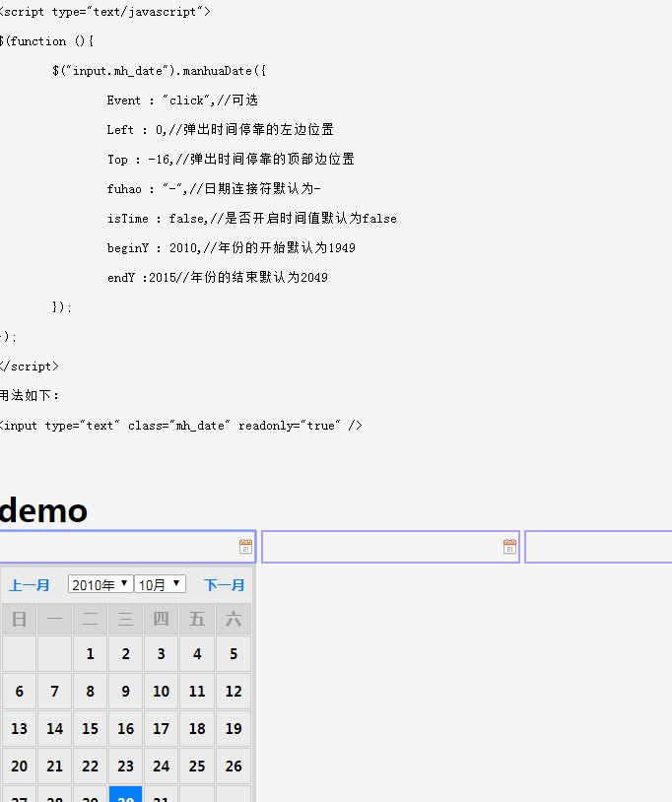Viewport: 672px width, 802px height.
Task: Select day 25 in the calendar
Action: [197, 766]
